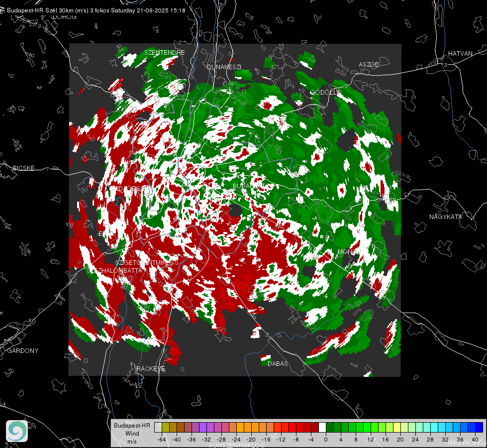Click the Kóka village label
487x448 pixels.
402,174
